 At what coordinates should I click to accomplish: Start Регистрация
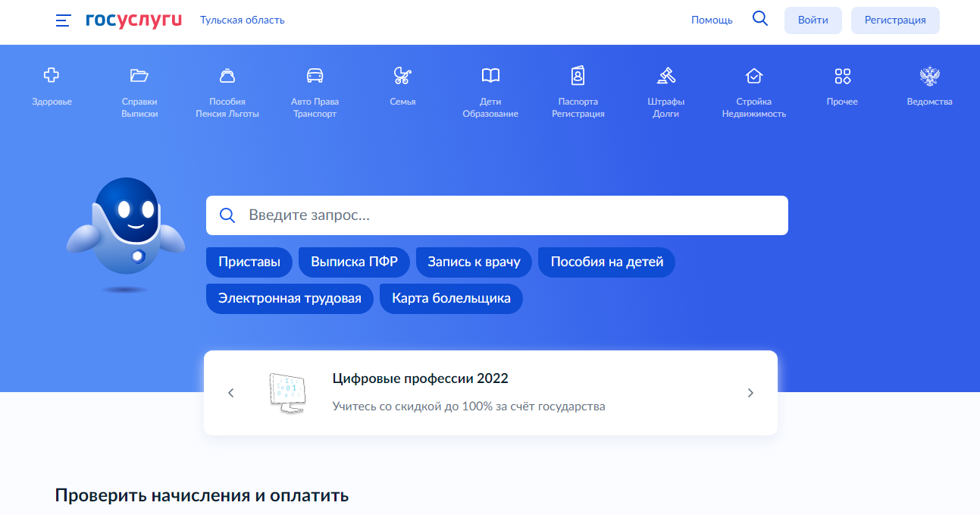895,20
